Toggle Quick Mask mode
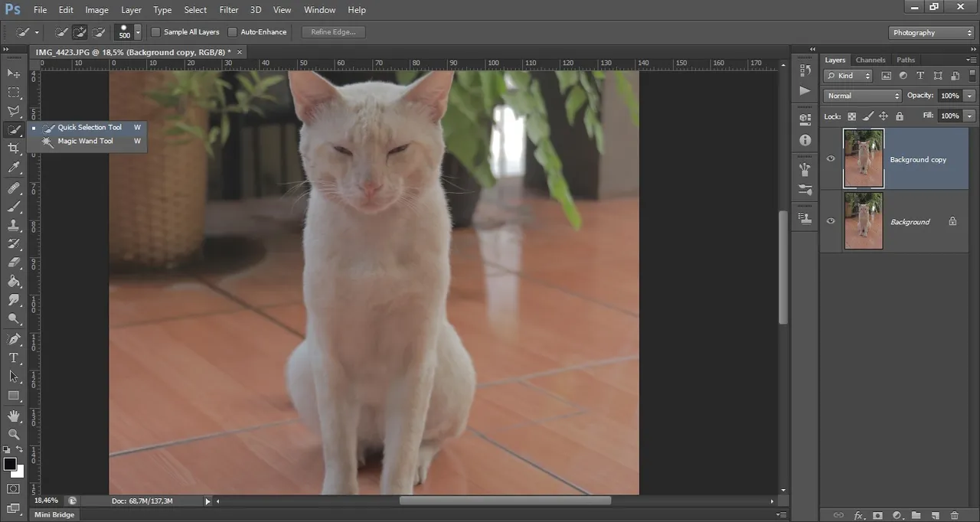980x522 pixels. pyautogui.click(x=13, y=488)
